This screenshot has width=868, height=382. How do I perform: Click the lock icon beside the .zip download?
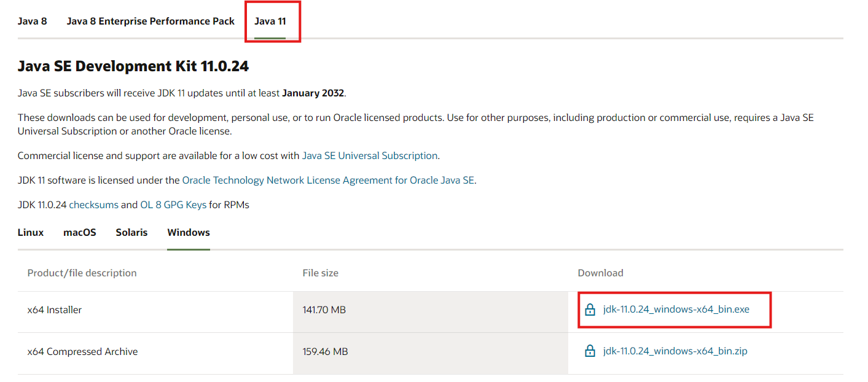pos(590,351)
